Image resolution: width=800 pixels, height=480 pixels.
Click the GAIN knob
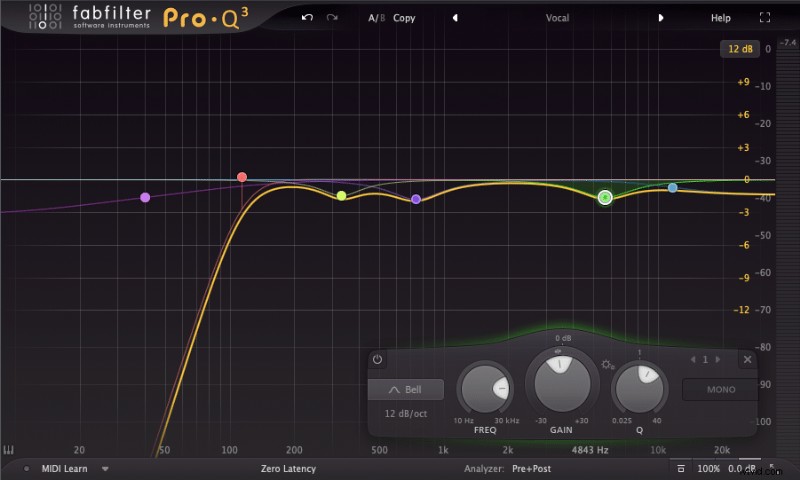point(562,383)
